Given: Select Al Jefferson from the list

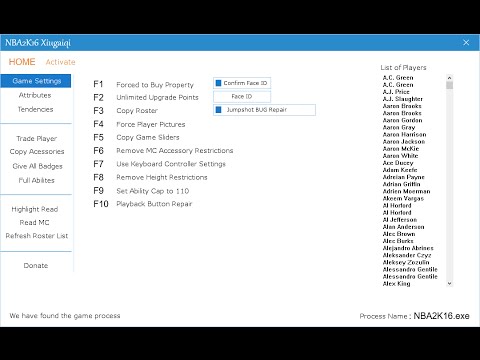Looking at the screenshot, I should coord(400,220).
